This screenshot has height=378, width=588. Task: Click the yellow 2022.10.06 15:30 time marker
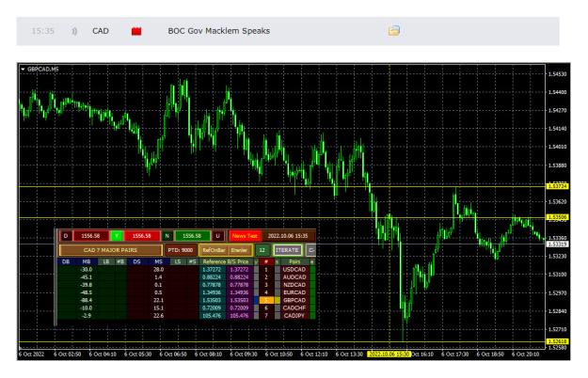click(389, 354)
